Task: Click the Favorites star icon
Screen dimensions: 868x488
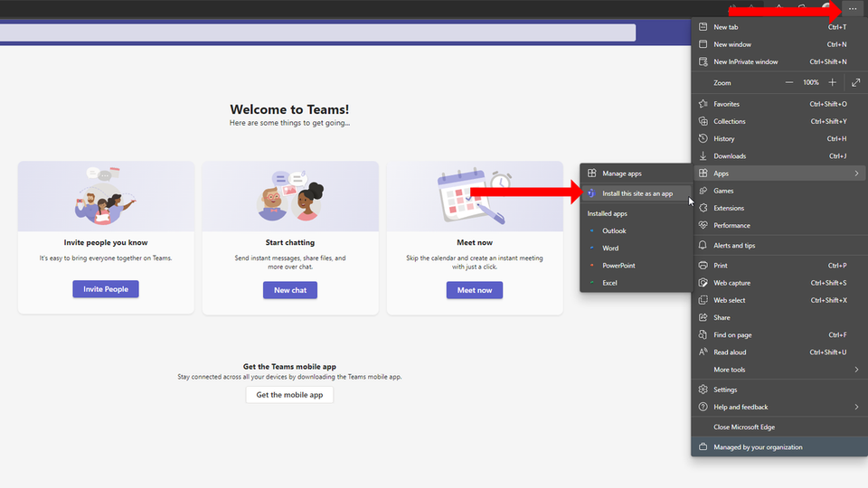Action: [703, 103]
